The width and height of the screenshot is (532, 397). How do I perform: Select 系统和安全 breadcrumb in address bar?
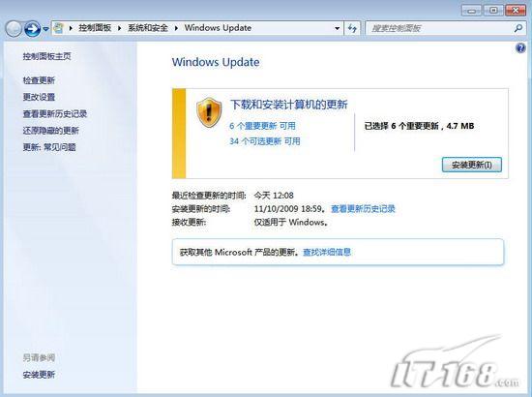click(148, 28)
